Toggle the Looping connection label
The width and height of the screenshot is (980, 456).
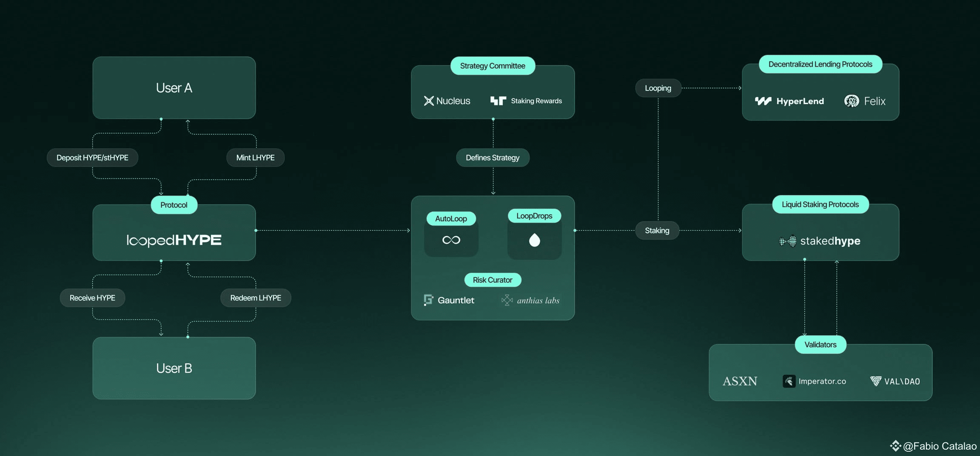(x=658, y=88)
